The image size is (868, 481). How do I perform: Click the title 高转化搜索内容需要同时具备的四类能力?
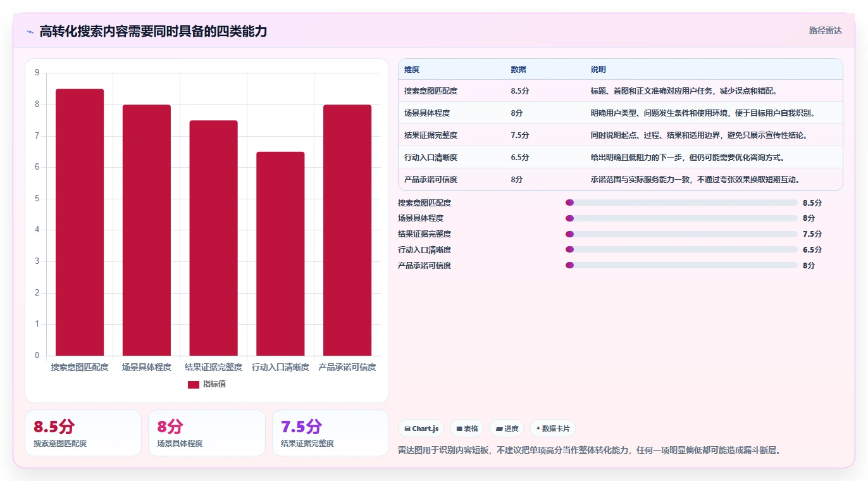coord(153,31)
